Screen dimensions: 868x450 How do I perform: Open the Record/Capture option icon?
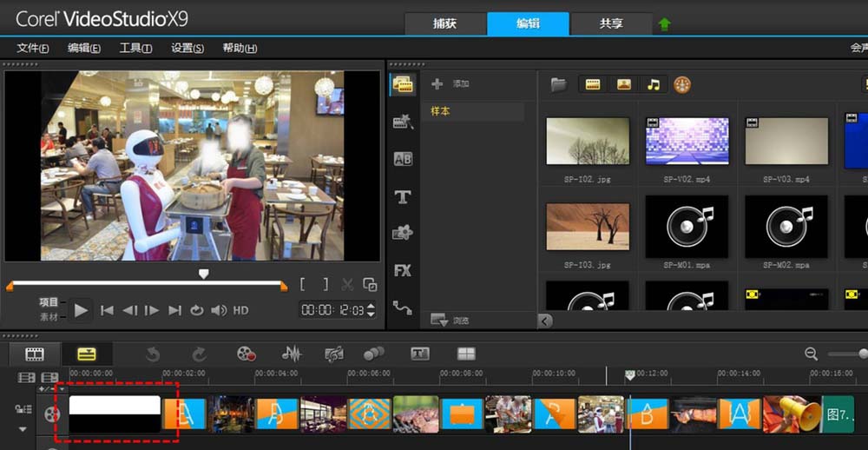click(x=246, y=354)
